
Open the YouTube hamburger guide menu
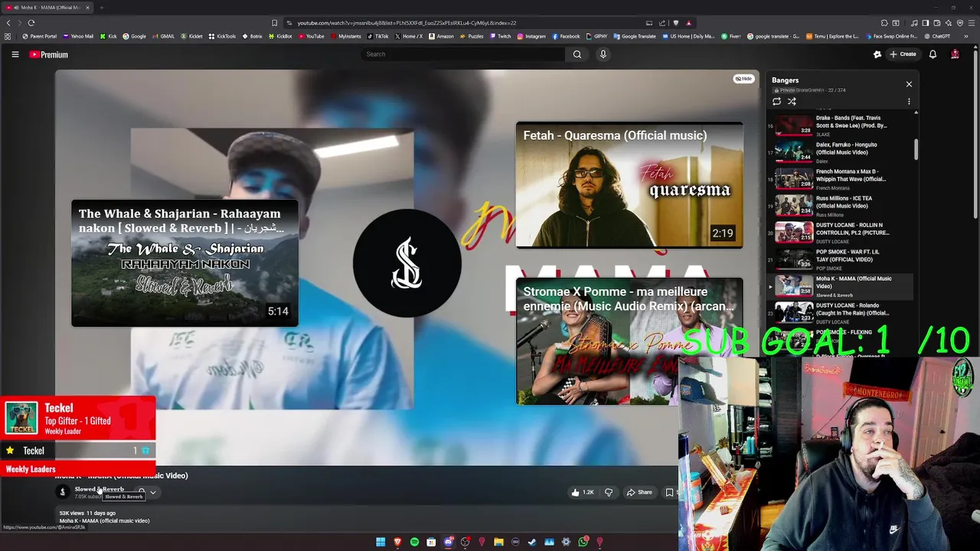pos(15,54)
